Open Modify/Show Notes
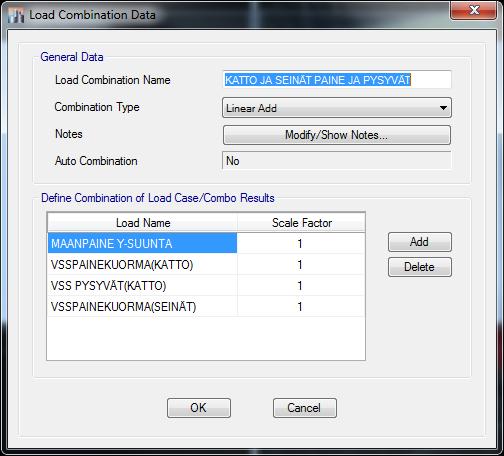This screenshot has height=456, width=504. 337,135
